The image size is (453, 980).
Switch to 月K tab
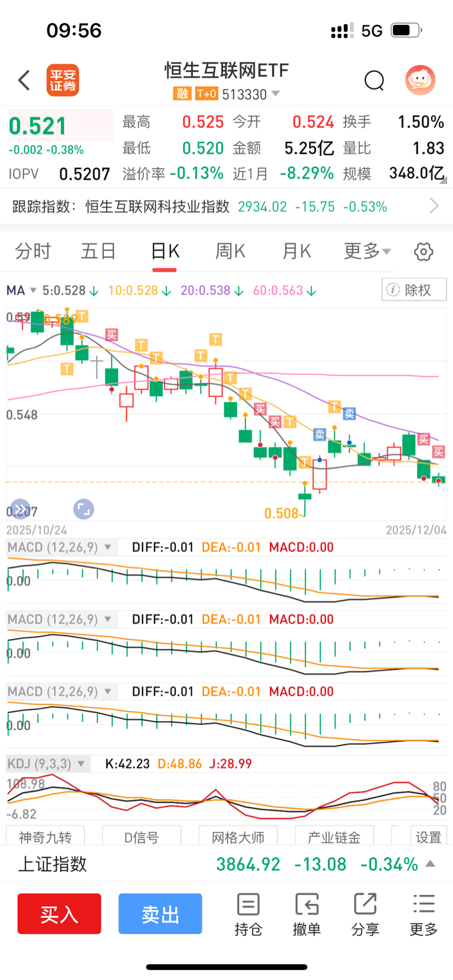point(296,252)
